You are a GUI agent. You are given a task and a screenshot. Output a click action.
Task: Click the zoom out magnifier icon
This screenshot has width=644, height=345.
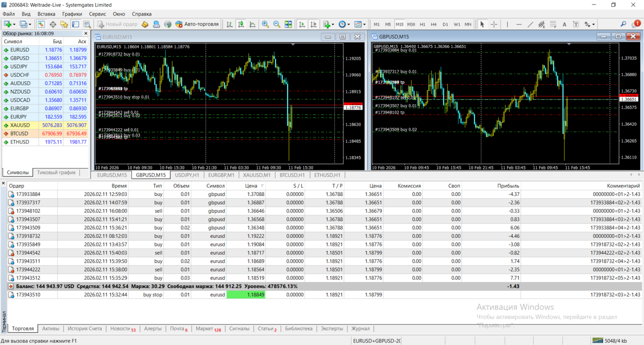(277, 24)
